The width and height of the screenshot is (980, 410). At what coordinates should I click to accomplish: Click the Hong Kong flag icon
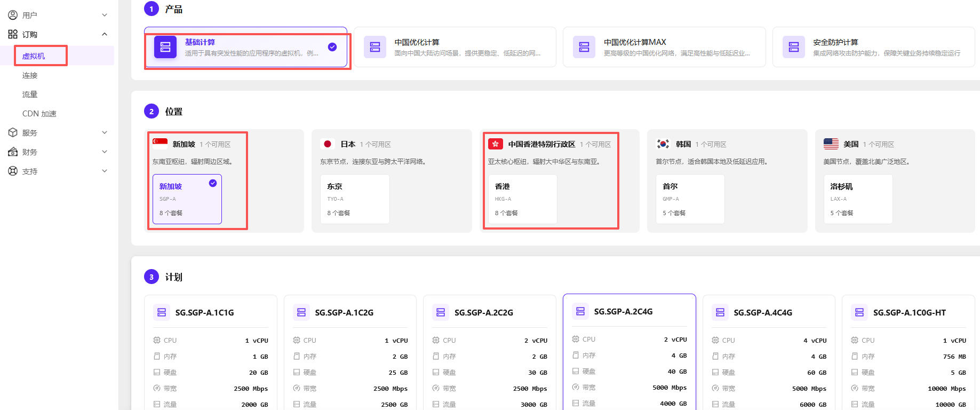496,144
